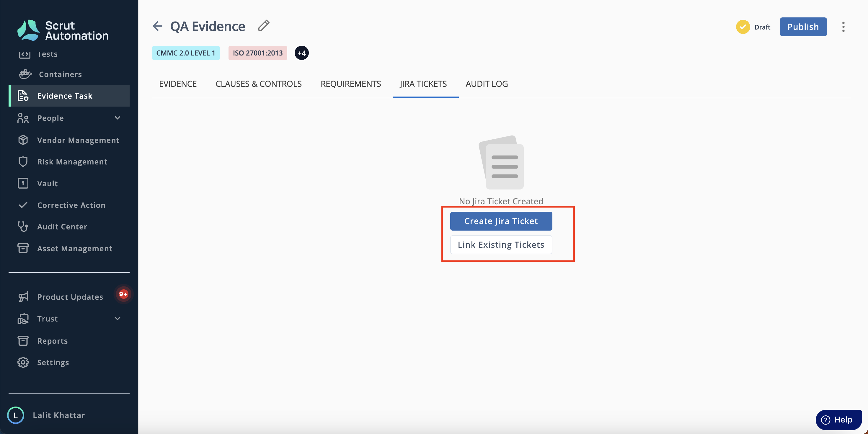This screenshot has height=434, width=868.
Task: Click the Asset Management archive icon
Action: tap(23, 248)
